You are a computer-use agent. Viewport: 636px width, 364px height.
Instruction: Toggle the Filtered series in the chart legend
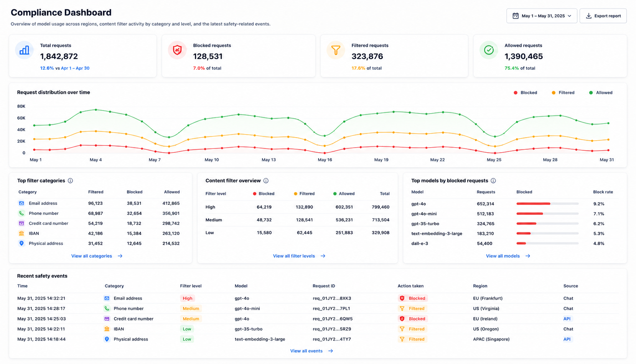coord(563,93)
